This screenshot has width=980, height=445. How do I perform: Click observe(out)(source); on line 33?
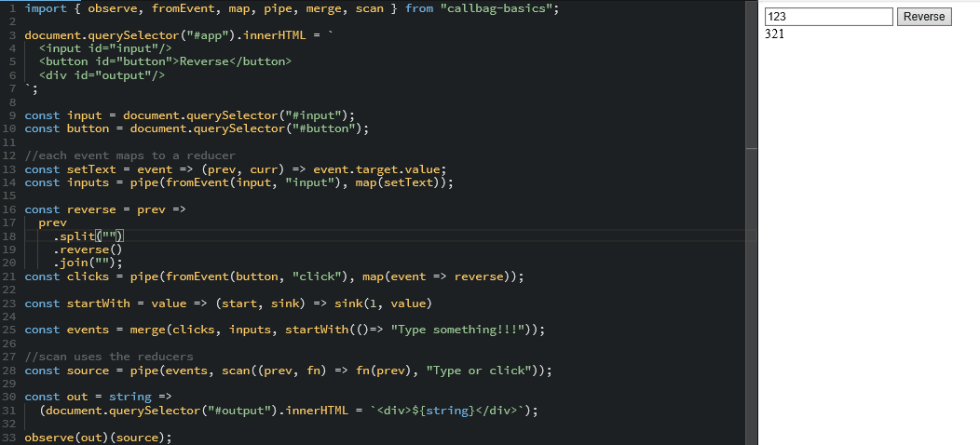pos(98,438)
